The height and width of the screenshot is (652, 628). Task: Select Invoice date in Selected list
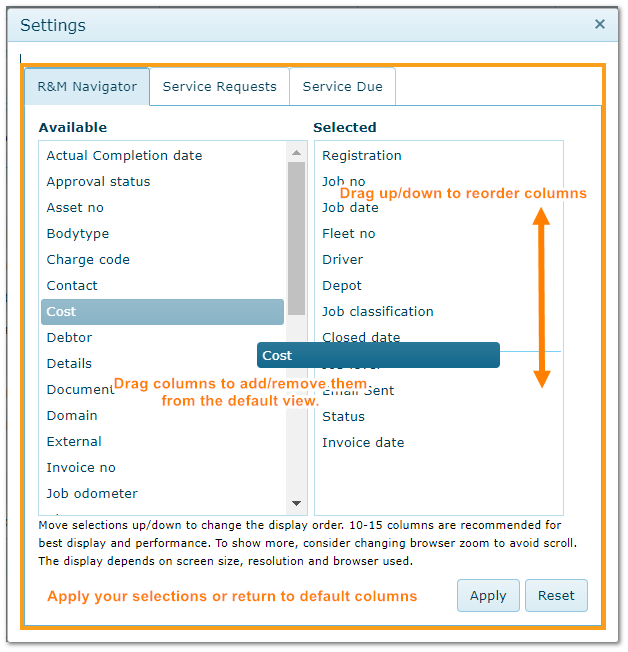pos(363,443)
